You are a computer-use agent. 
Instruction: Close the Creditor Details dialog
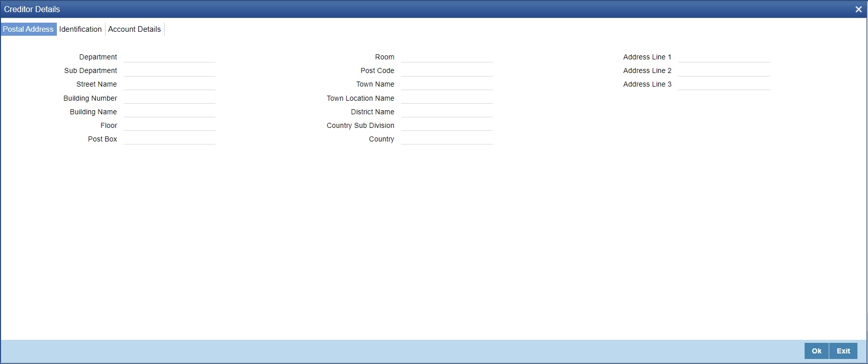coord(858,9)
